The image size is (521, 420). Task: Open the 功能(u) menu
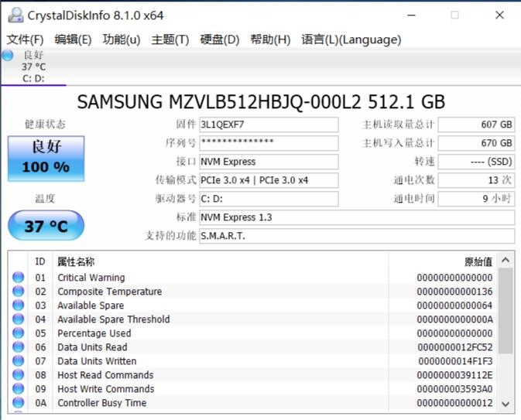pyautogui.click(x=122, y=39)
